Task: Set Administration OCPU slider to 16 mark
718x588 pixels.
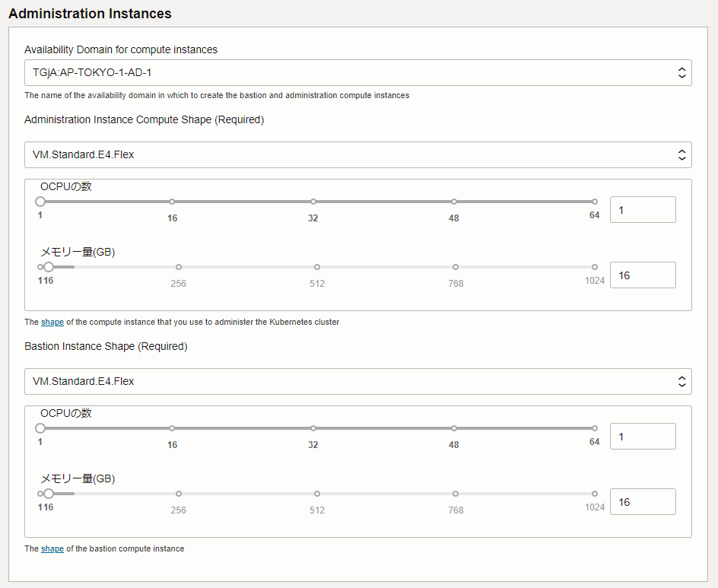Action: pyautogui.click(x=173, y=202)
